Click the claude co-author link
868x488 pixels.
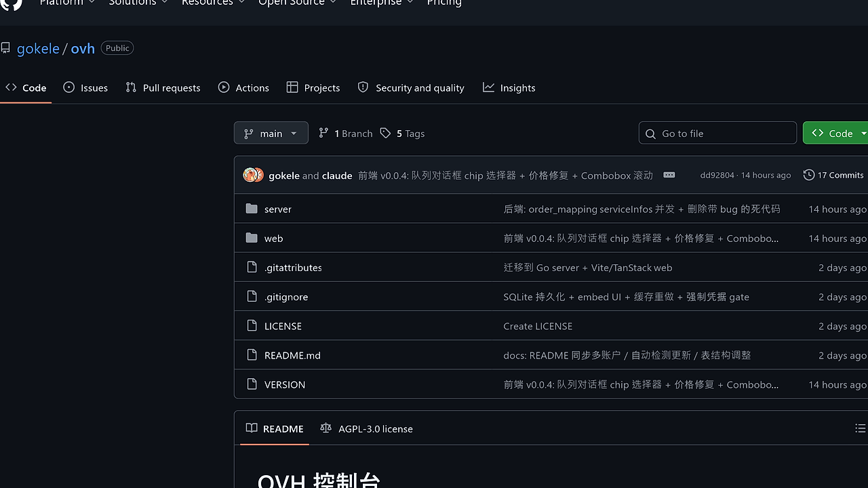pos(337,175)
